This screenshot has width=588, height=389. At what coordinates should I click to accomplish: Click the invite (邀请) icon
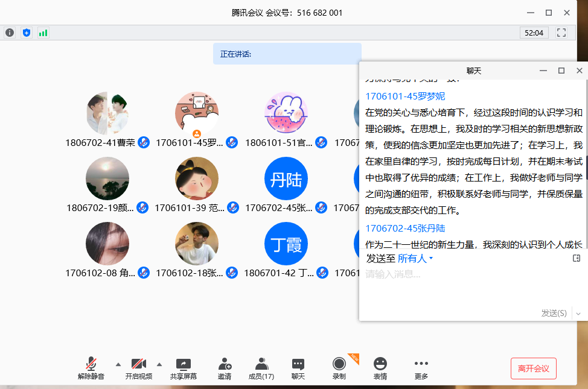click(x=225, y=368)
